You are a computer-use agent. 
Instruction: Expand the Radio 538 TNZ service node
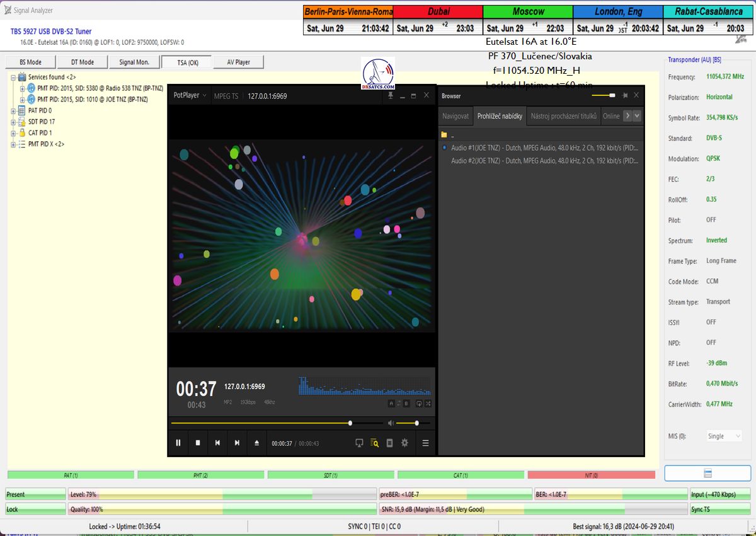click(23, 88)
